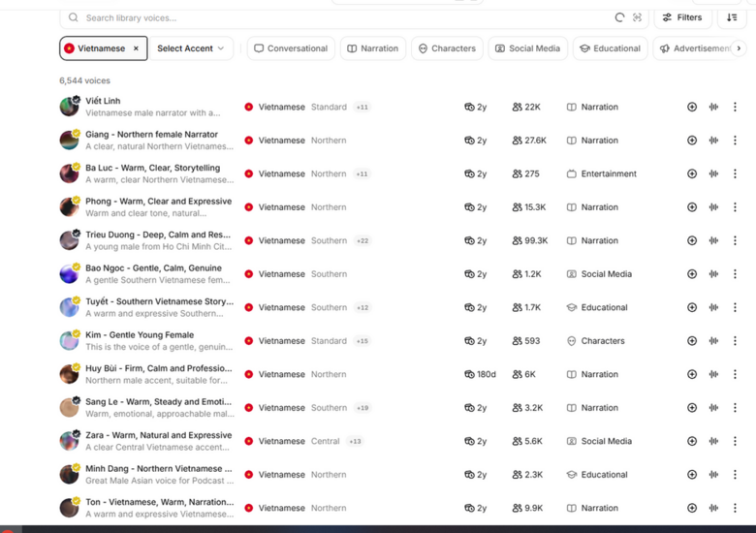The image size is (756, 533).
Task: Click Characters category in Kim row
Action: click(596, 341)
